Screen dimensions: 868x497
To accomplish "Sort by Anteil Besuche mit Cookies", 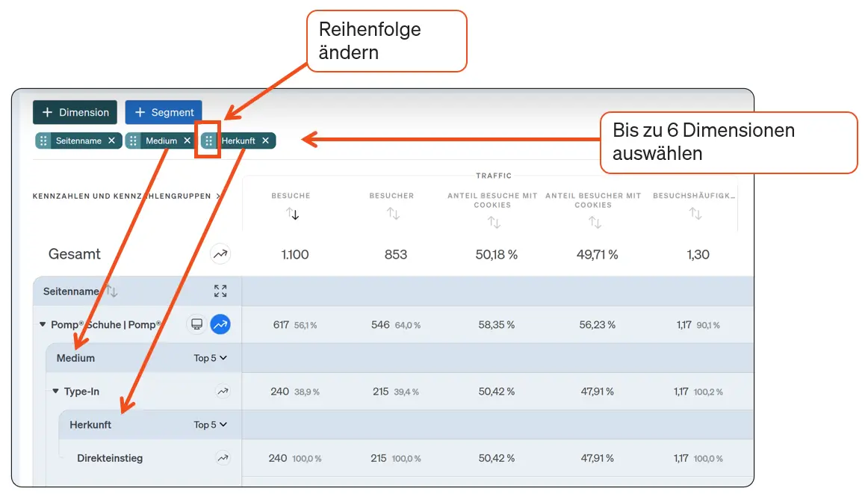I will (494, 222).
